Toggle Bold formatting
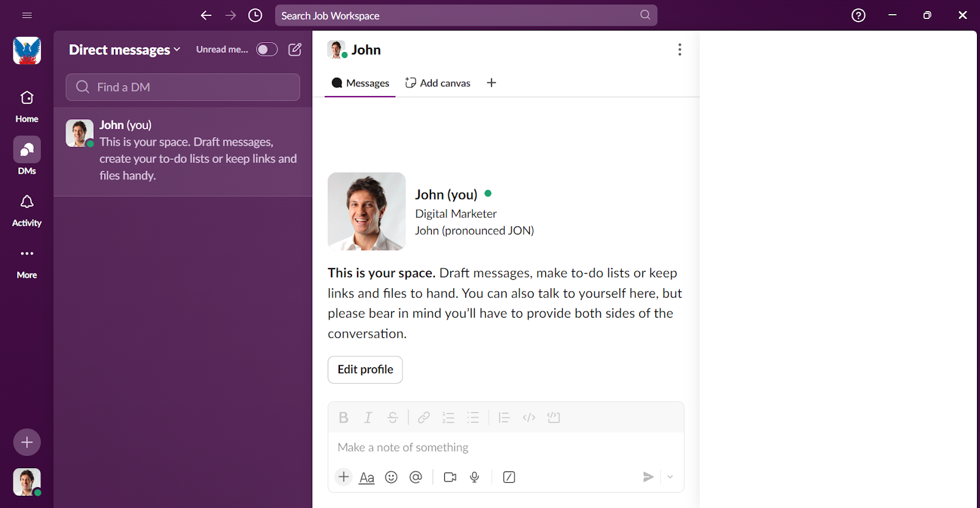980x508 pixels. 344,417
